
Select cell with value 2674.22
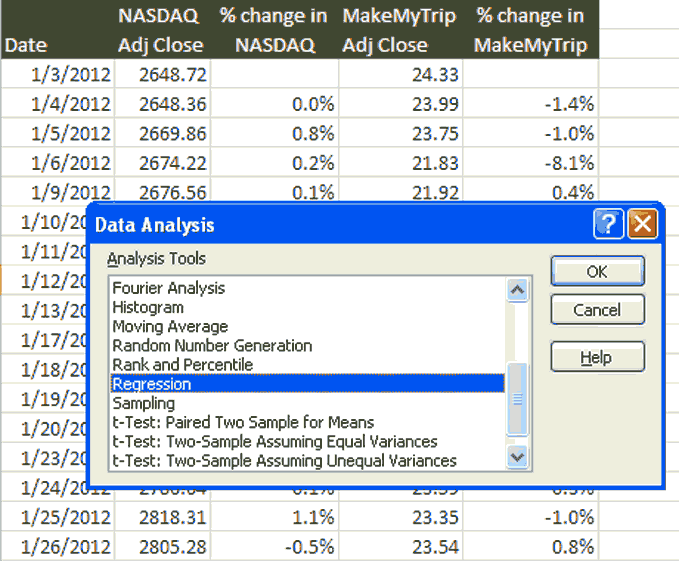point(162,163)
